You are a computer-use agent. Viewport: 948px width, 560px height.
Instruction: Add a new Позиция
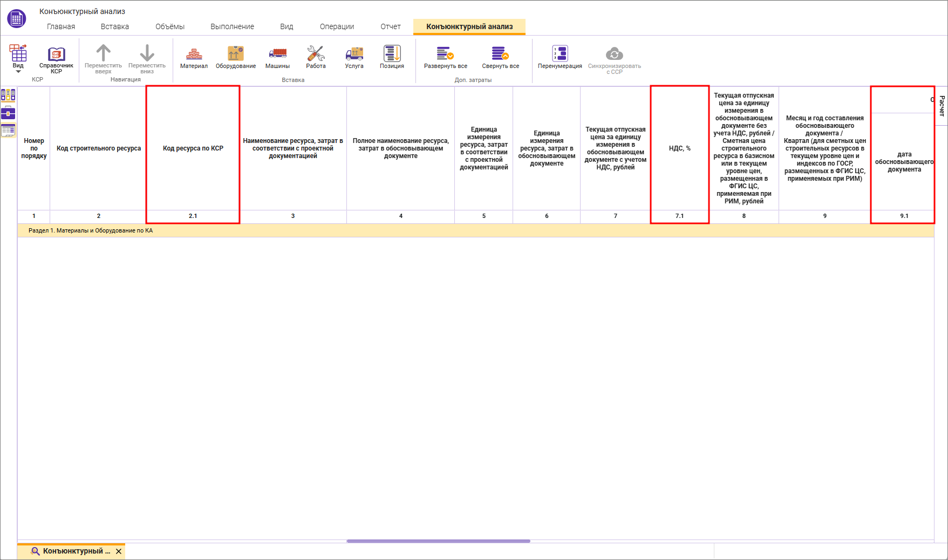[392, 58]
